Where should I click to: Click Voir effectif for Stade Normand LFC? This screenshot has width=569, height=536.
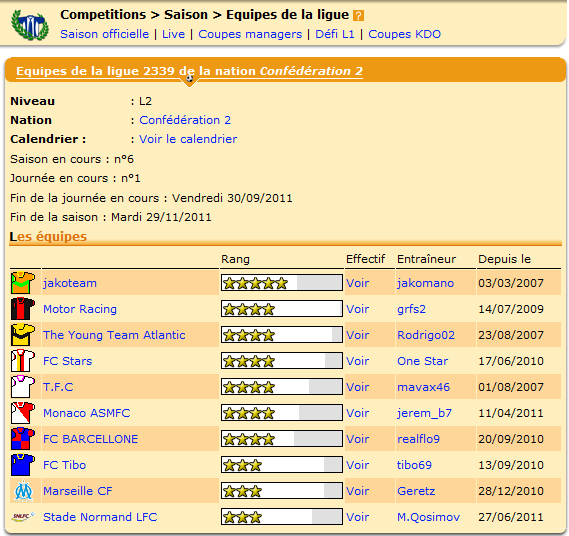point(357,517)
